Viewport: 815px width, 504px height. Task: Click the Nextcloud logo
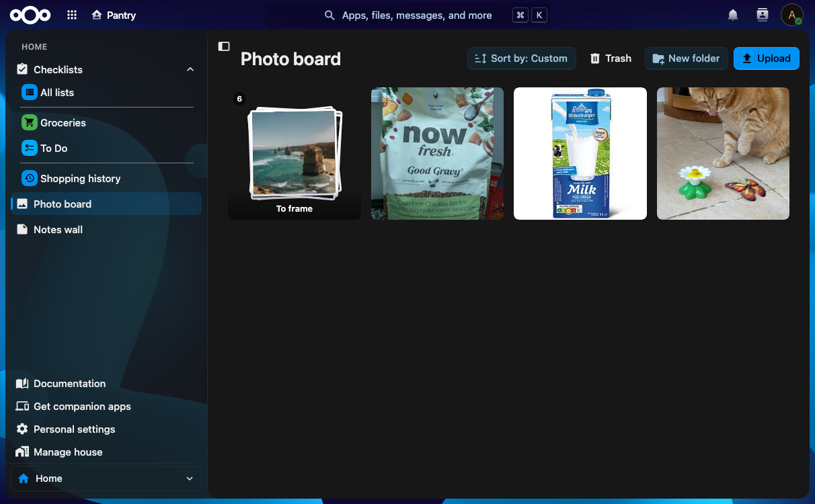click(x=30, y=15)
